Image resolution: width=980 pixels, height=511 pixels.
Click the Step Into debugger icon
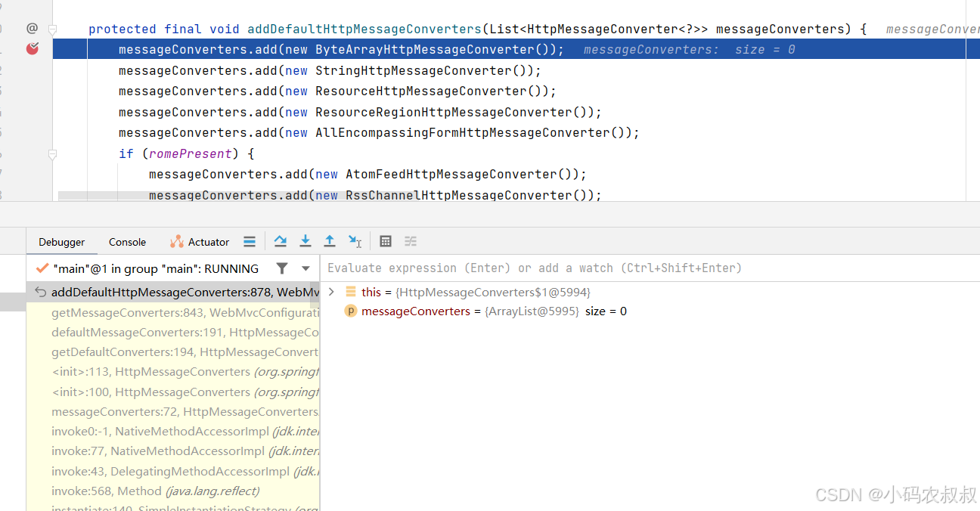305,241
